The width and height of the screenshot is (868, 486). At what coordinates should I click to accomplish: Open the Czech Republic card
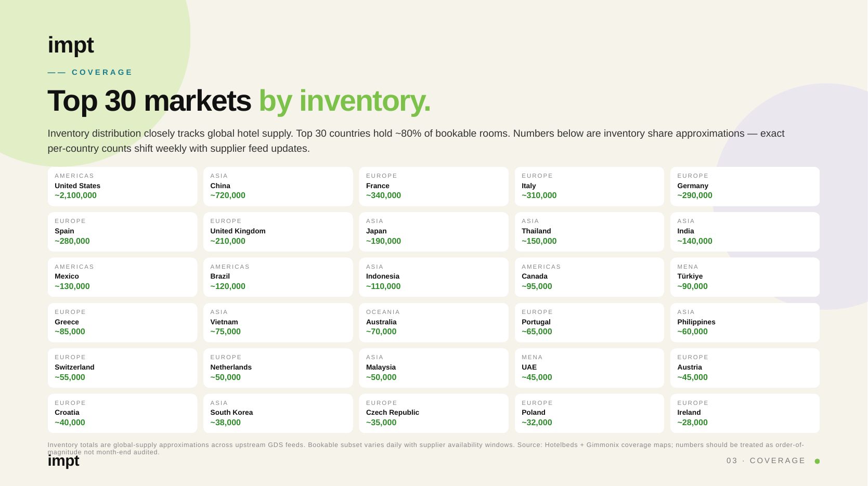click(x=434, y=413)
